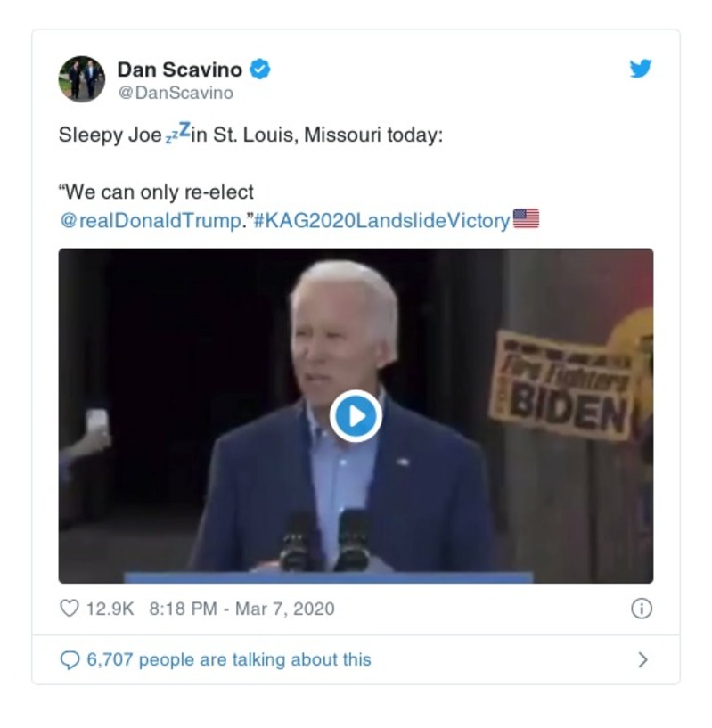This screenshot has width=712, height=728.
Task: Play the embedded tweet video
Action: coord(356,416)
